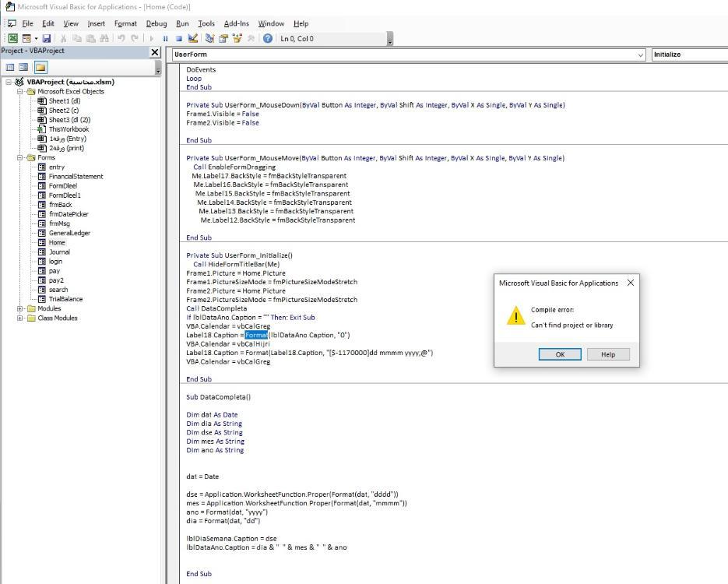The height and width of the screenshot is (584, 728).
Task: Click the Copy toolbar icon
Action: pos(77,38)
